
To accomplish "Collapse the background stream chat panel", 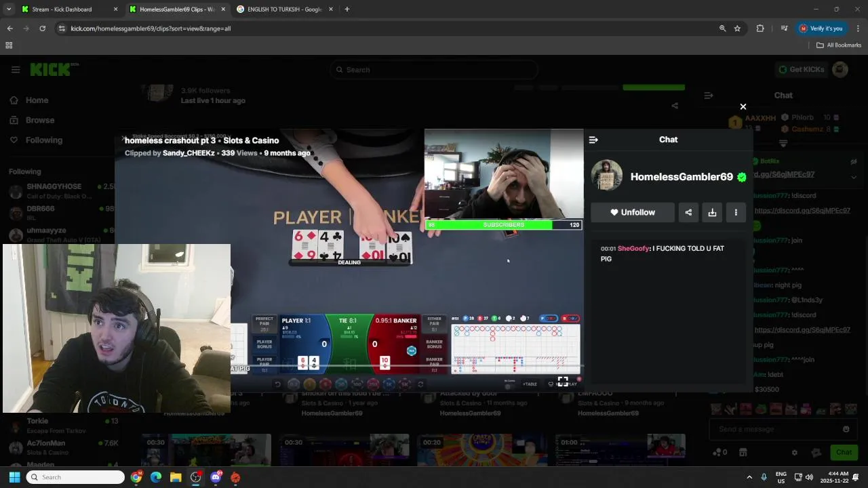I will click(709, 96).
